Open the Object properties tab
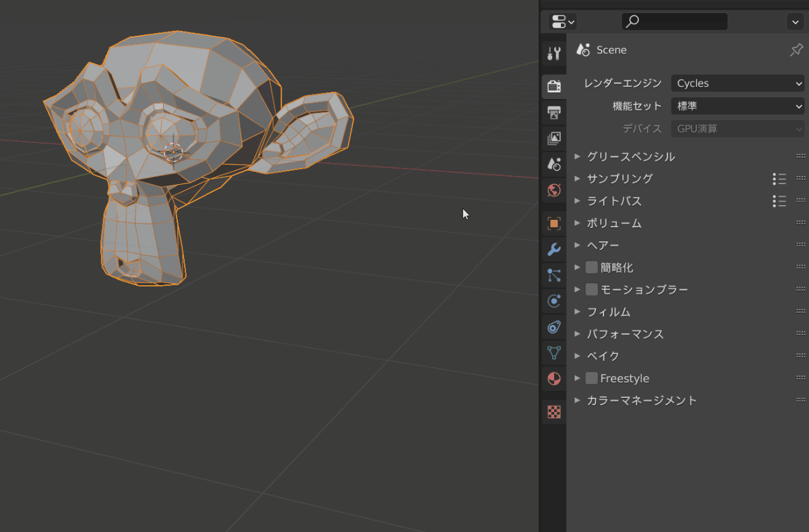Viewport: 809px width, 532px height. coord(554,223)
